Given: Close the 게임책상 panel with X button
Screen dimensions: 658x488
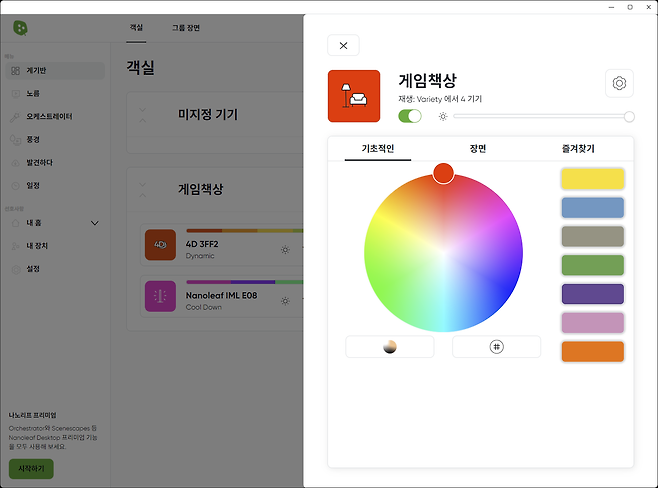Looking at the screenshot, I should (x=343, y=45).
